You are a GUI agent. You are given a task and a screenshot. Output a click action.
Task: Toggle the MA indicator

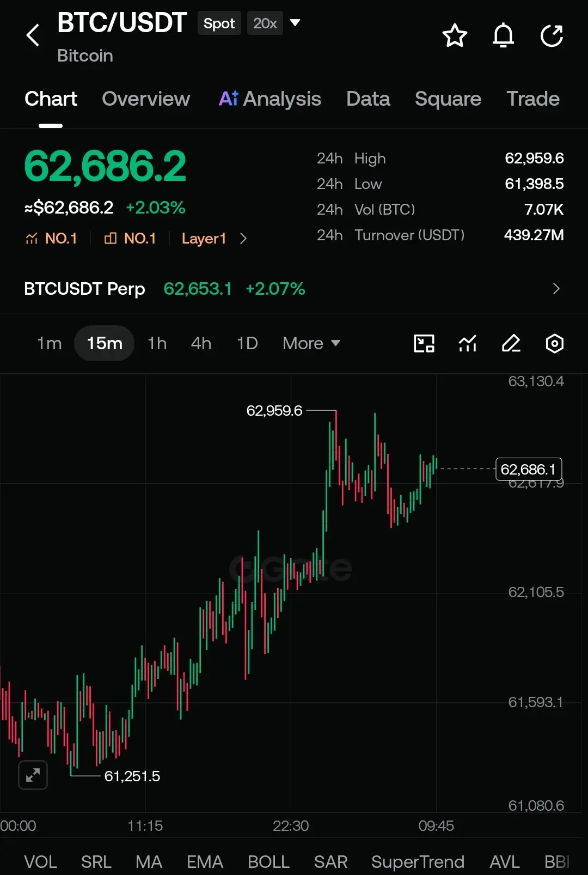149,862
